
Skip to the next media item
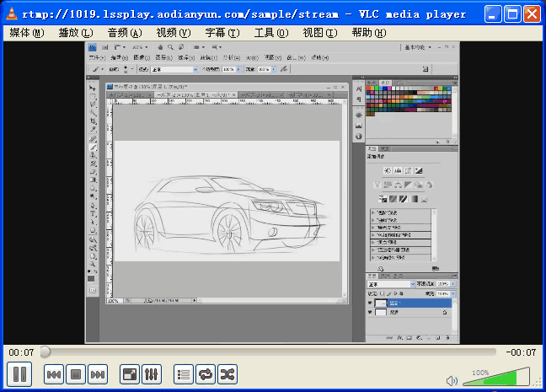click(x=98, y=374)
